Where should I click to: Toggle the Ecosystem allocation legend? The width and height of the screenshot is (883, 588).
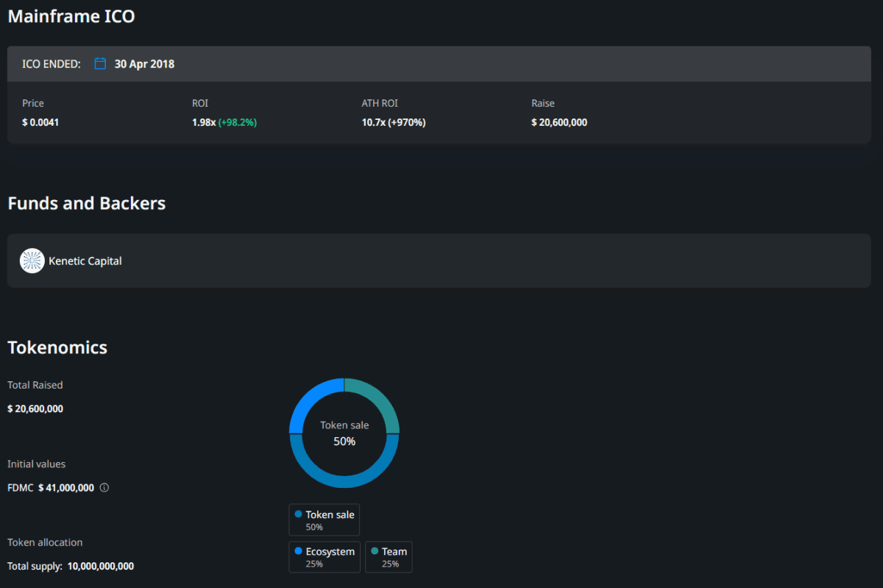[x=325, y=556]
